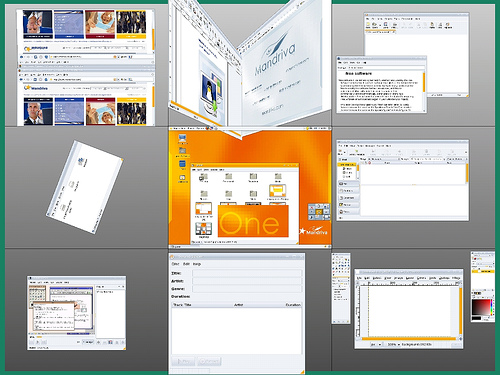
Task: Pick a color in GIMP's red color field
Action: pyautogui.click(x=480, y=307)
